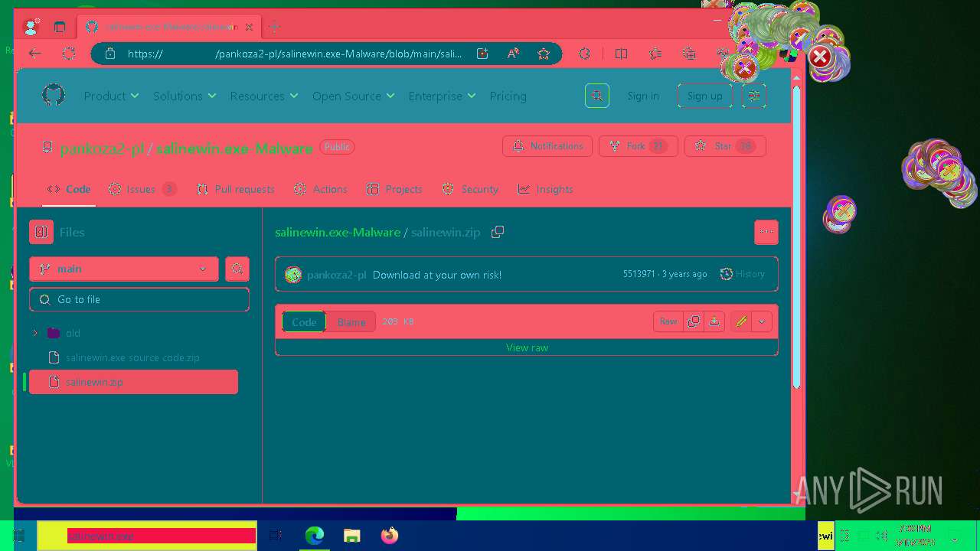Click the Raw button
Screen dimensions: 980x551
[668, 322]
